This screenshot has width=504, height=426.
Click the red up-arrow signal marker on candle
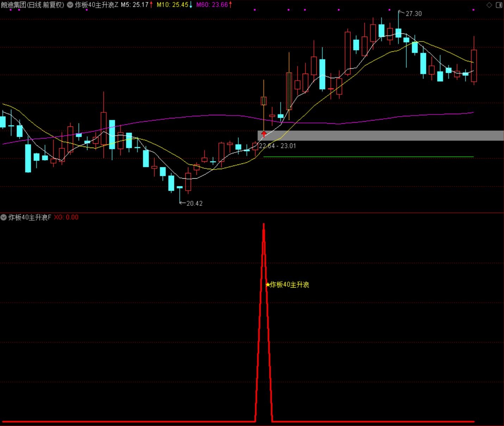[264, 134]
